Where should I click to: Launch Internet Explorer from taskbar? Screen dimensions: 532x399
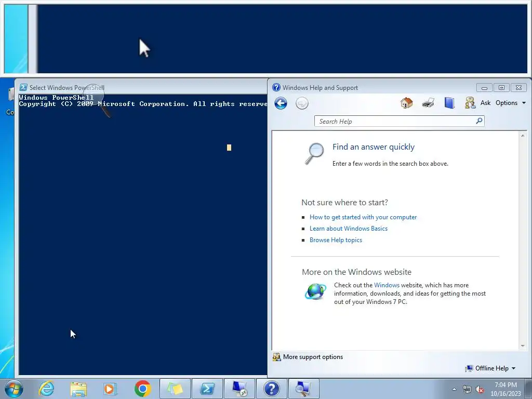[46, 389]
